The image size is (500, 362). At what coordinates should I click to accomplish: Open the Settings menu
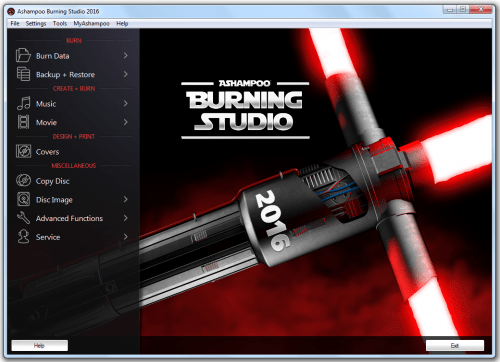(x=36, y=23)
